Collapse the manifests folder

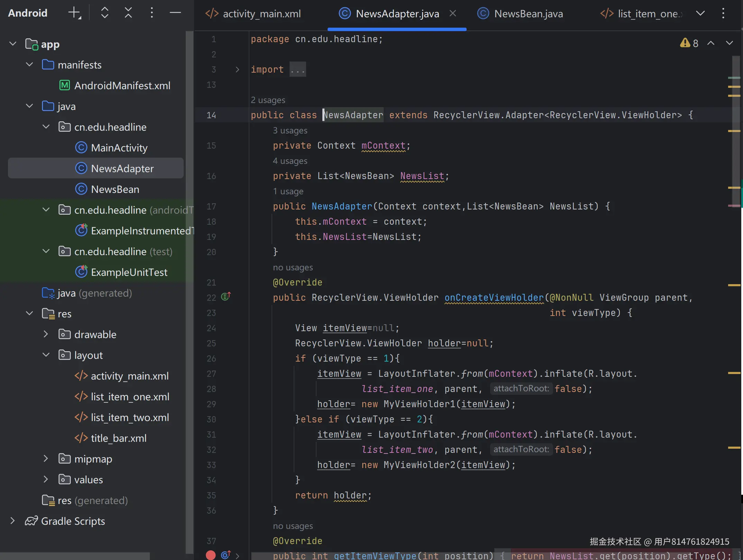(29, 65)
